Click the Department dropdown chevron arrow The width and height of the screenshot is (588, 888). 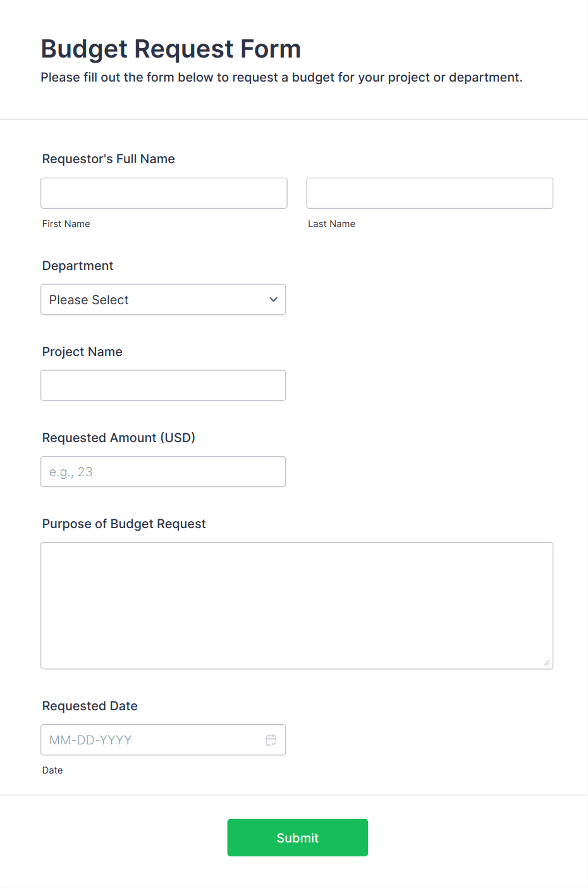click(273, 300)
